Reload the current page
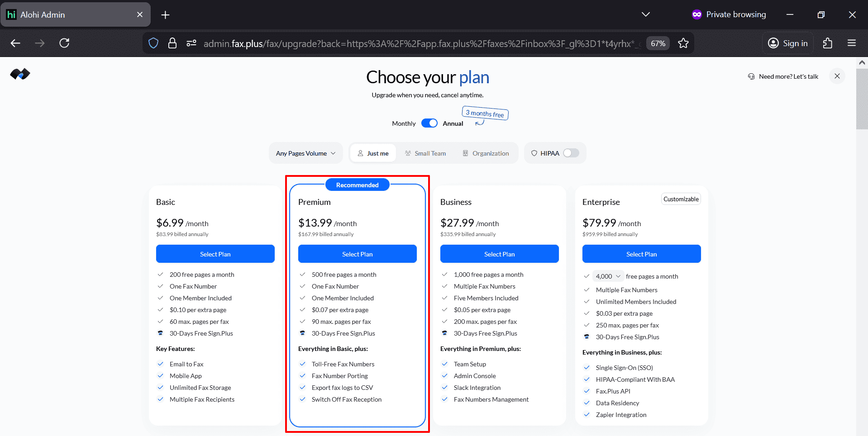This screenshot has height=436, width=868. click(x=64, y=43)
